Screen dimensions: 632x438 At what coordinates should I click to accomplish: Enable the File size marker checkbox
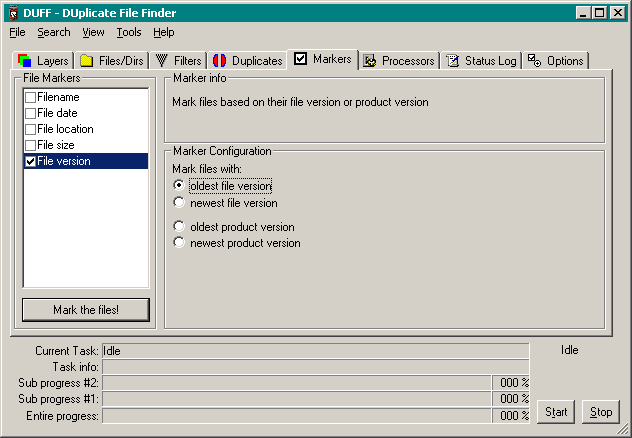[30, 145]
